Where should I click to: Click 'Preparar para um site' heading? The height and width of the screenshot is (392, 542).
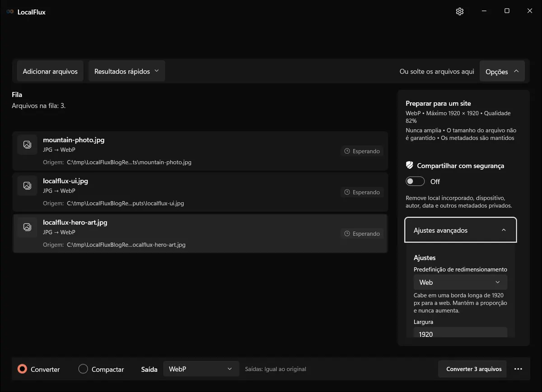[438, 103]
